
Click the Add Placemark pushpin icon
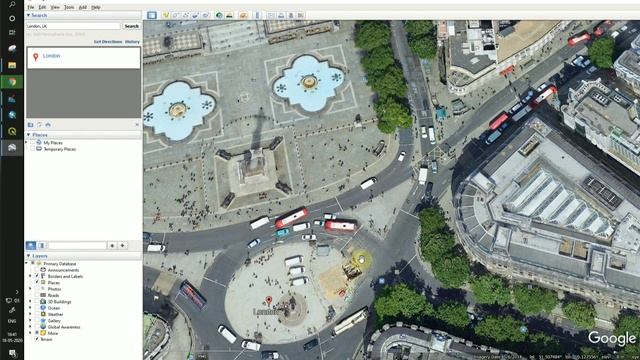165,15
